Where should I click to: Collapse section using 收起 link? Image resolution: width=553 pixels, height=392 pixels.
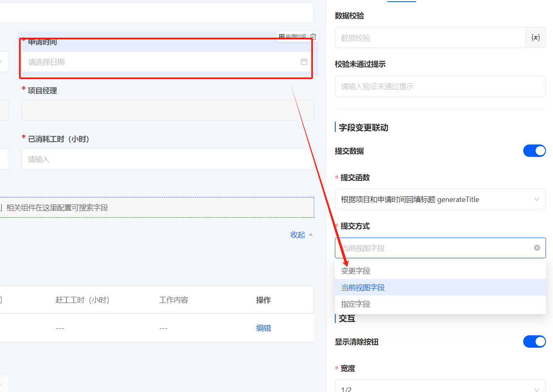pos(302,235)
